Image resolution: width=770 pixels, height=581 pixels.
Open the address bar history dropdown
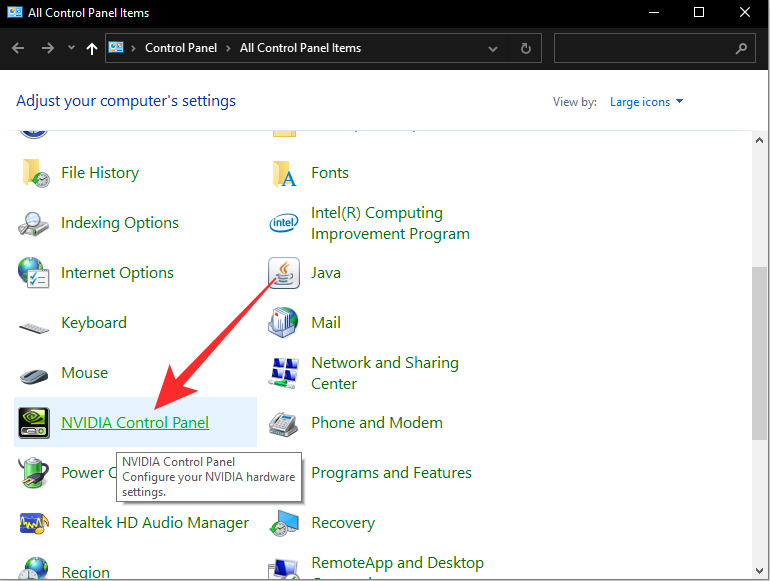tap(494, 48)
